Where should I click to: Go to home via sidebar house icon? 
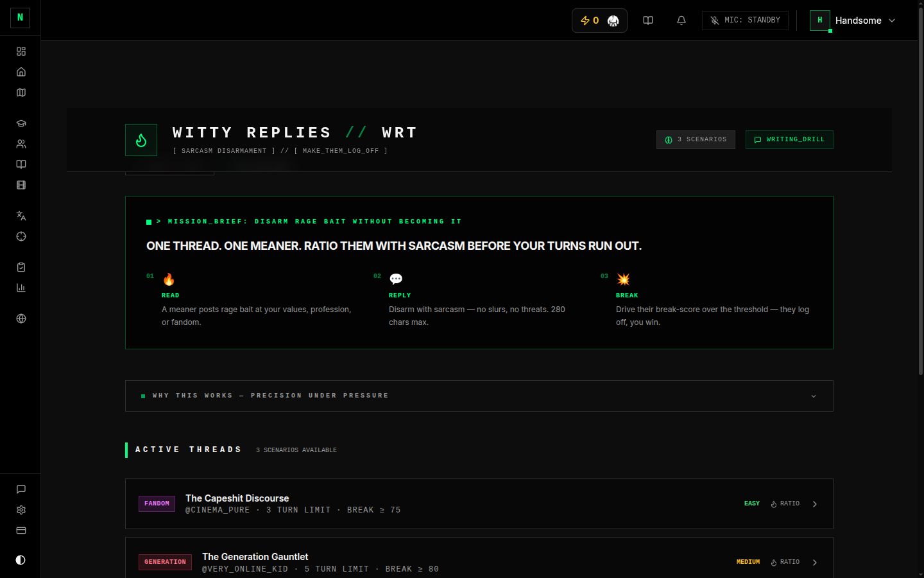click(21, 72)
